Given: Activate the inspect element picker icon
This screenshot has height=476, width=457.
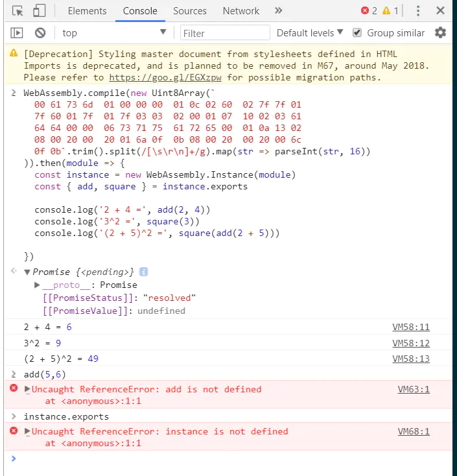Looking at the screenshot, I should click(x=18, y=11).
